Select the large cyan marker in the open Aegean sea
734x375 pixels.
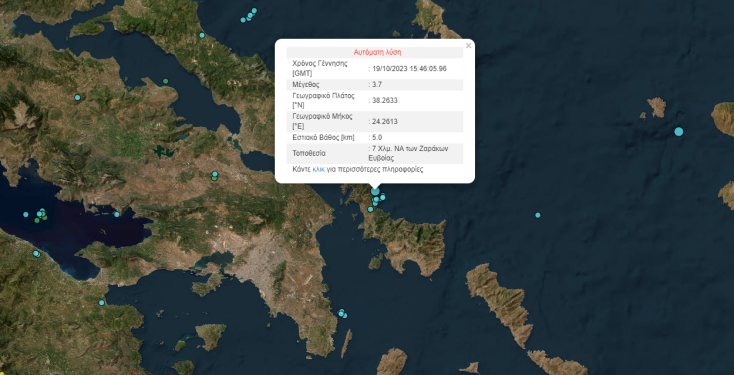click(x=678, y=132)
